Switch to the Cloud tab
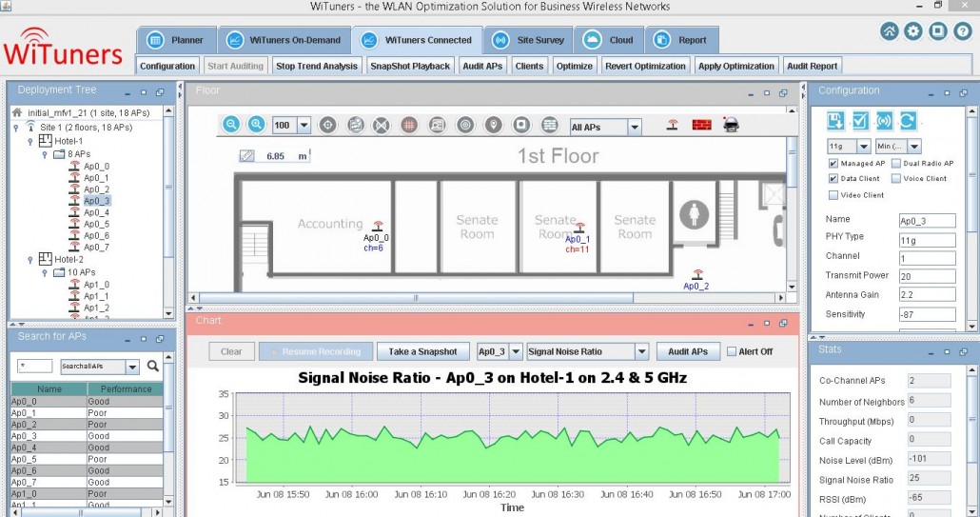Viewport: 980px width, 517px height. (x=609, y=40)
